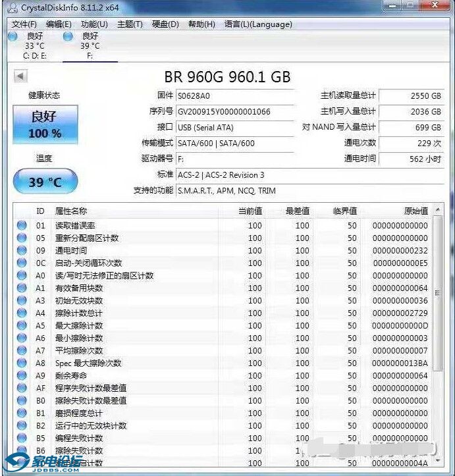Select the F: disk tab
Image resolution: width=455 pixels, height=476 pixels.
pos(90,45)
